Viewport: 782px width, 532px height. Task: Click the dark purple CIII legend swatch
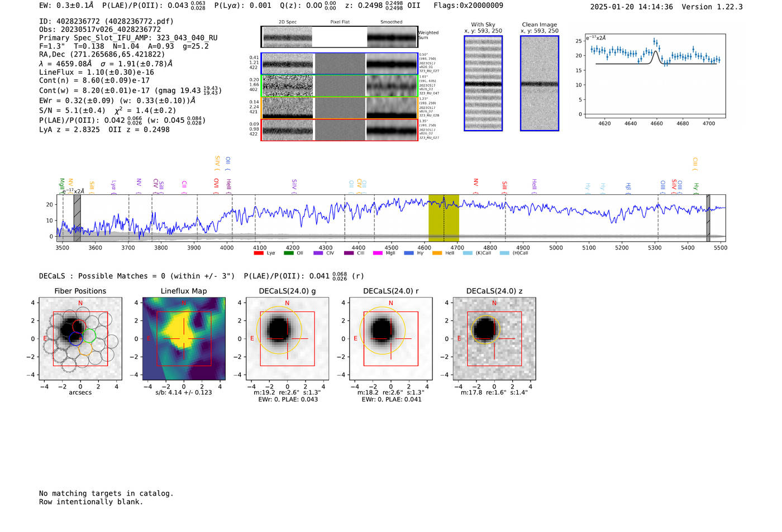tap(349, 253)
